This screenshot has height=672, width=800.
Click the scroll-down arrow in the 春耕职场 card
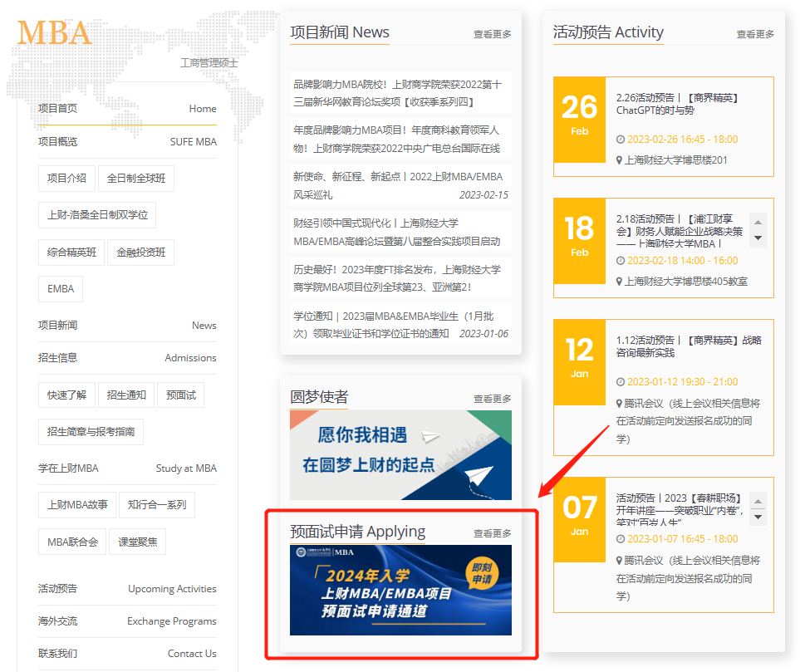758,517
